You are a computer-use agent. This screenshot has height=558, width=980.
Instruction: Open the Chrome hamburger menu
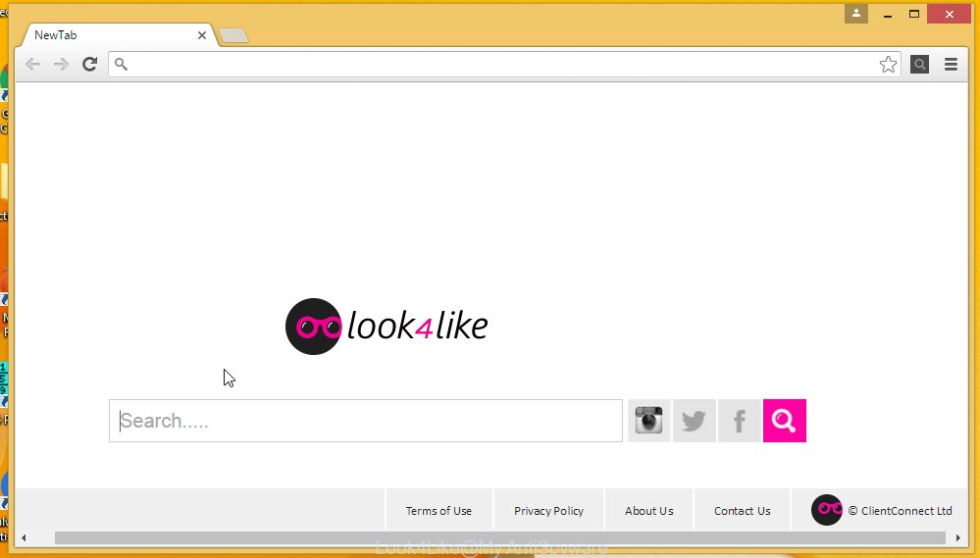[x=951, y=64]
